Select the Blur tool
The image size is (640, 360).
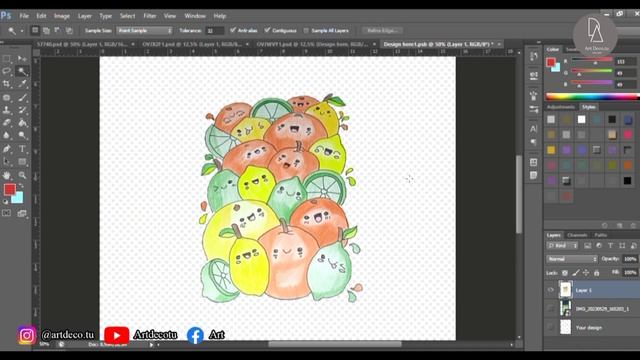click(7, 135)
